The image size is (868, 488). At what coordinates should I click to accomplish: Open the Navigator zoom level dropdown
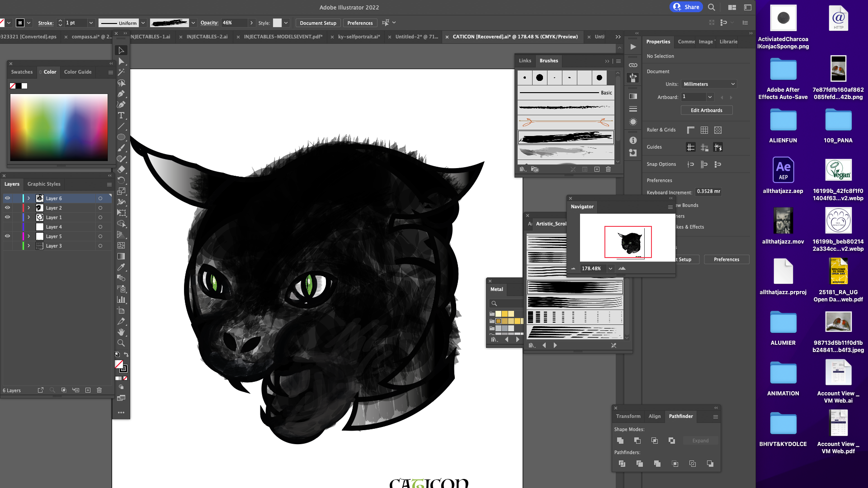pos(610,268)
